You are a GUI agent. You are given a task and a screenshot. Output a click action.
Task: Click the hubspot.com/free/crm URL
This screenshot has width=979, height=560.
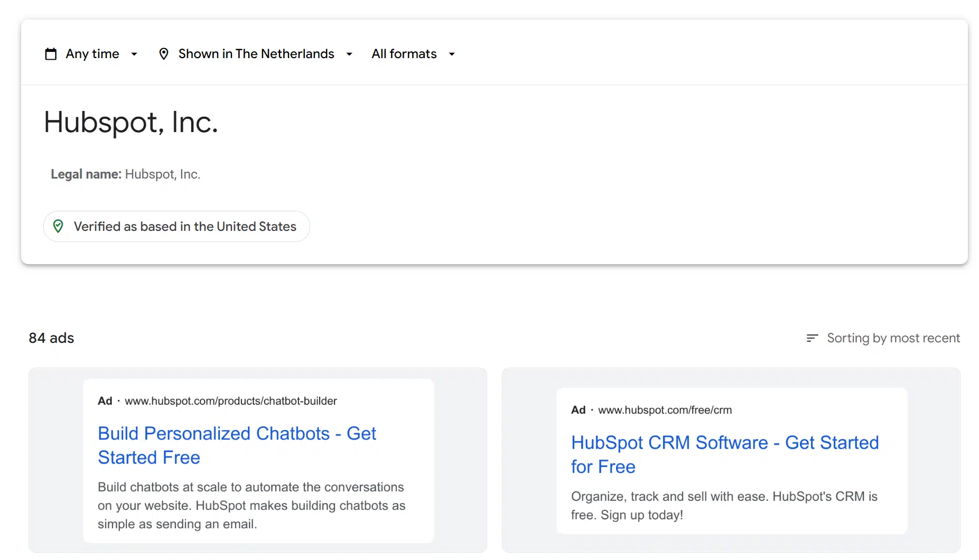tap(665, 410)
